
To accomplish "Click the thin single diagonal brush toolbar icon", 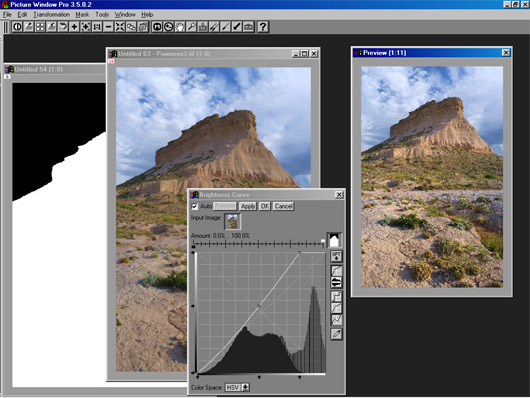I will point(225,27).
